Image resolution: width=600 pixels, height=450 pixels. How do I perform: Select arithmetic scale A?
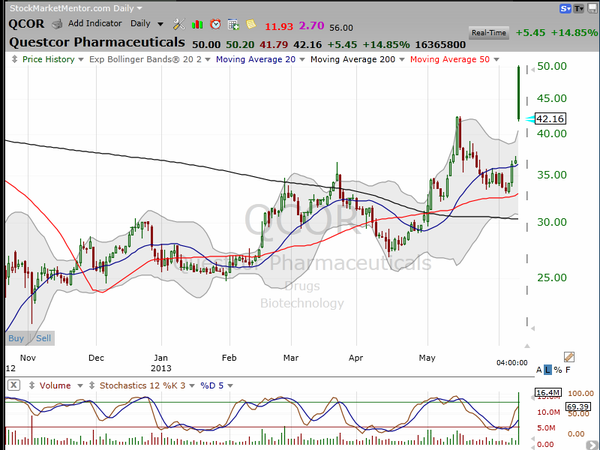coord(539,370)
